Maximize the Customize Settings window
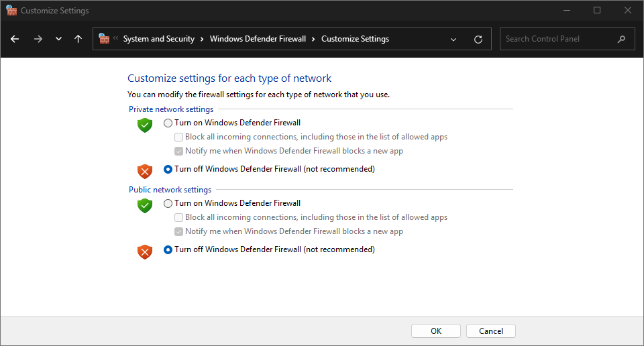This screenshot has height=346, width=644. point(597,10)
